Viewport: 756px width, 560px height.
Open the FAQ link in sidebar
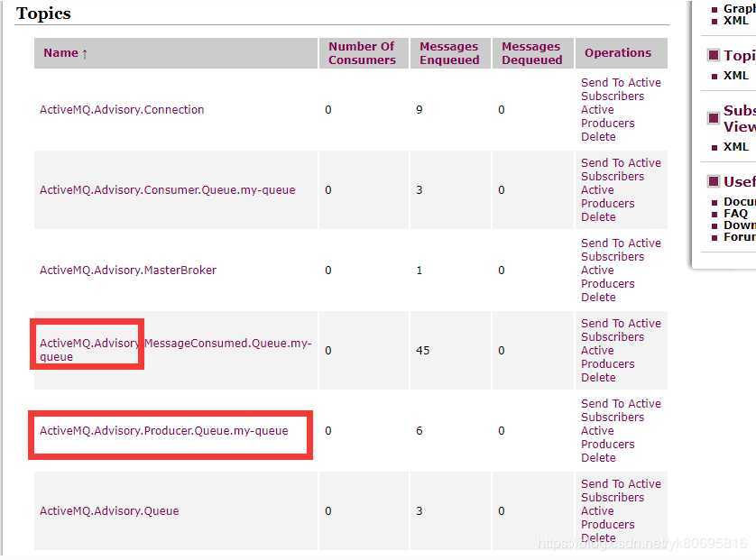tap(735, 214)
